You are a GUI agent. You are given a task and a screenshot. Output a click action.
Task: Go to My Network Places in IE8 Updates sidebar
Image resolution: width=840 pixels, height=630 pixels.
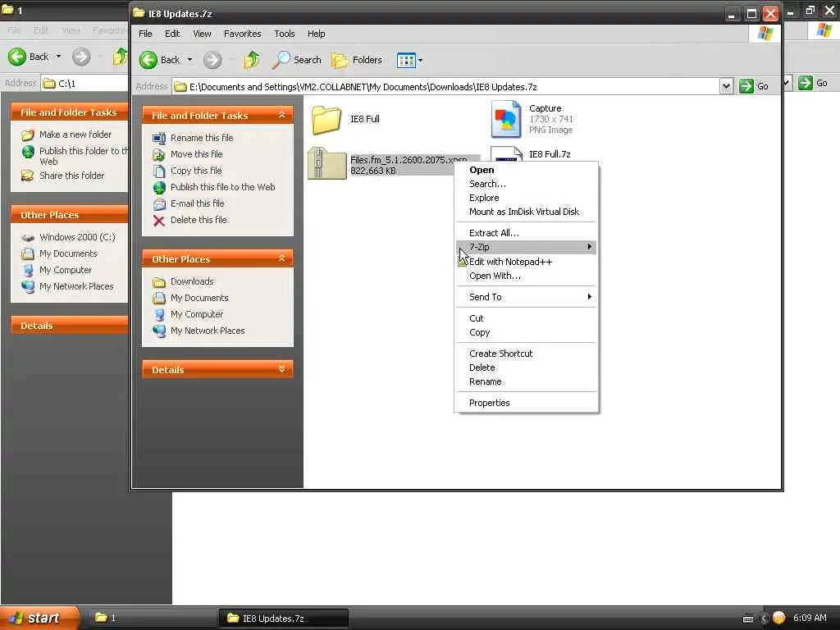[208, 331]
